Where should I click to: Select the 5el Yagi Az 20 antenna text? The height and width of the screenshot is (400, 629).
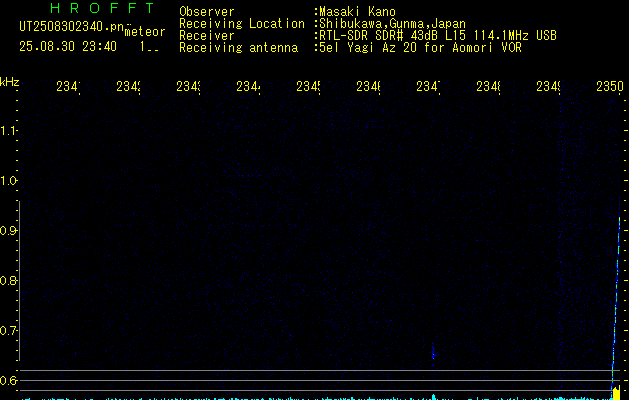tap(420, 48)
